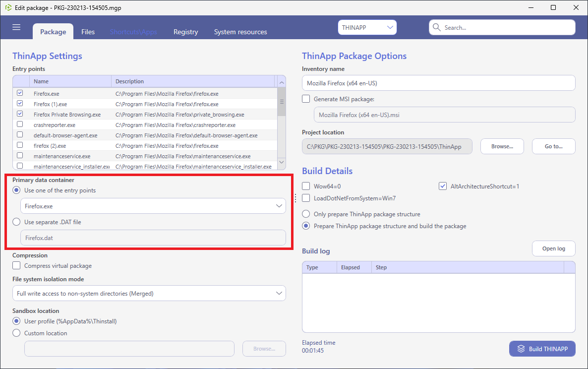Click the elapsed time value 00:01:45
Image resolution: width=588 pixels, height=369 pixels.
(x=313, y=351)
